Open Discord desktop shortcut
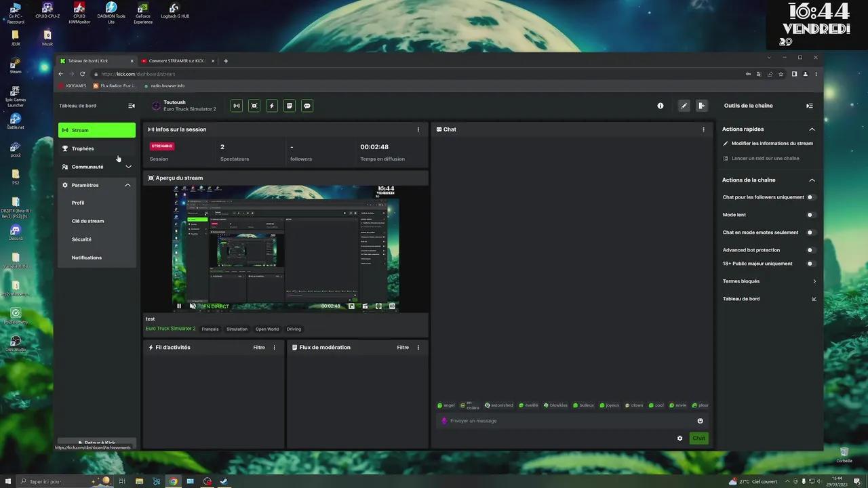Viewport: 868px width, 488px height. pos(16,233)
